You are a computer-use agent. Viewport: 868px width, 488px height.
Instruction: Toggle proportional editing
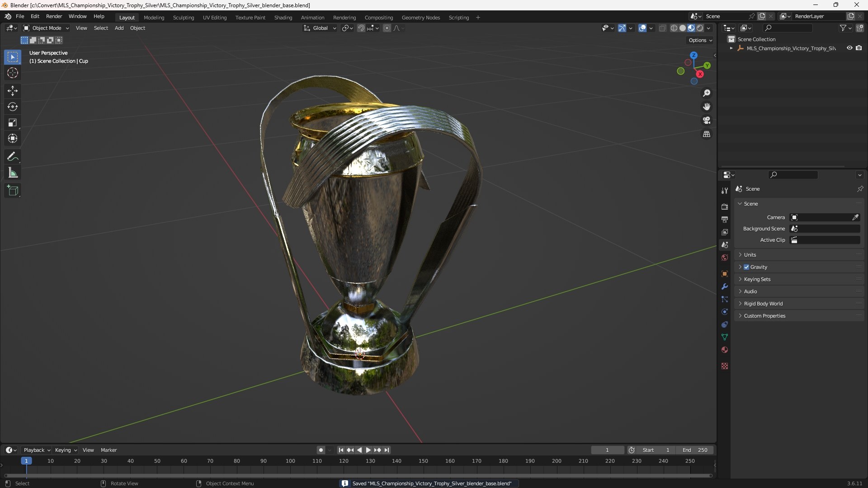click(x=387, y=28)
